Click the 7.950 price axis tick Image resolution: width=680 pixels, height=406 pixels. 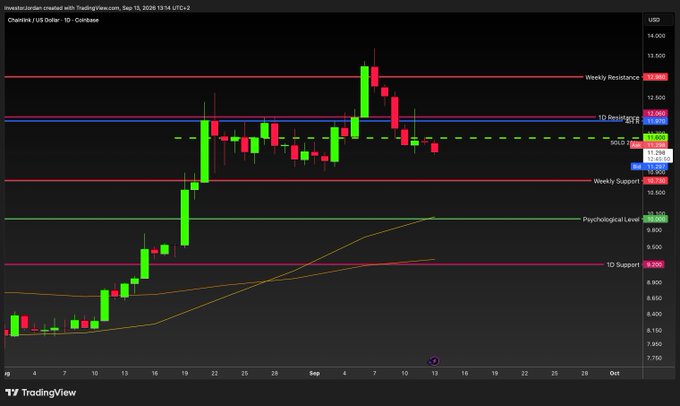pos(655,344)
